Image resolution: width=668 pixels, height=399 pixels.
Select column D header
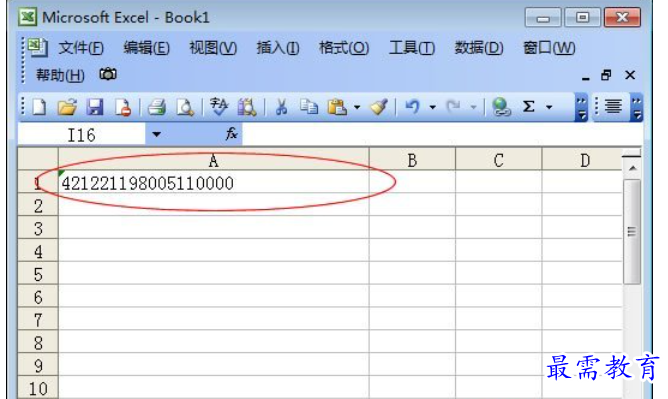582,160
